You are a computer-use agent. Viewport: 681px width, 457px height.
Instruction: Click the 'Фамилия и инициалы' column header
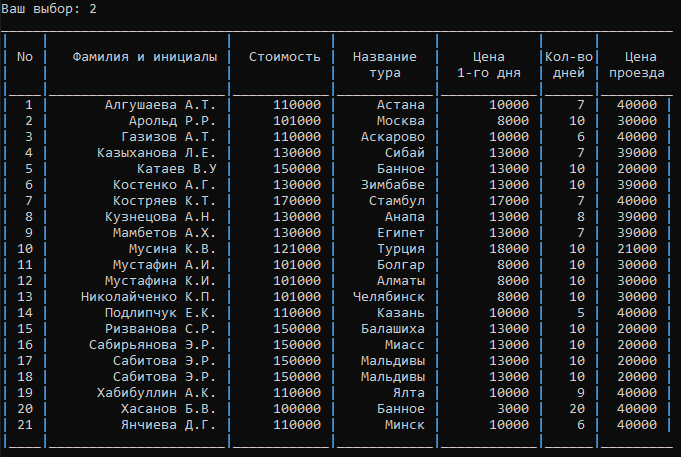pyautogui.click(x=145, y=57)
